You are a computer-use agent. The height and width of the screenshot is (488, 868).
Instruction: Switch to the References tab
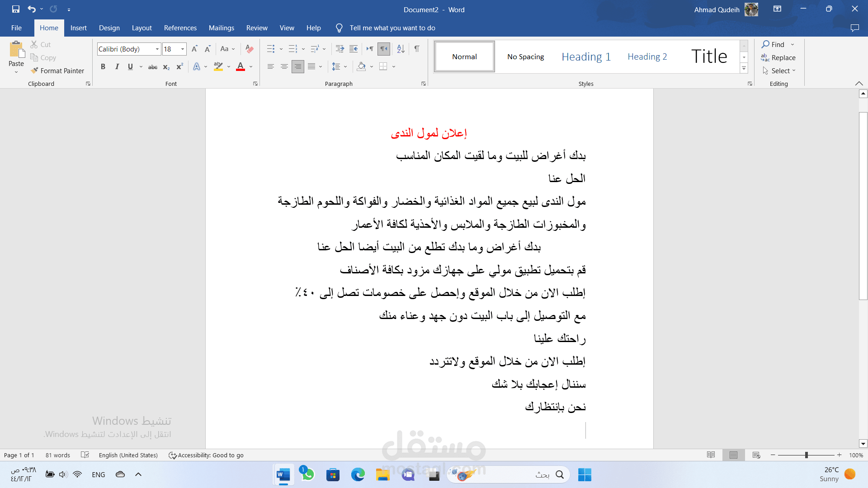(x=180, y=28)
